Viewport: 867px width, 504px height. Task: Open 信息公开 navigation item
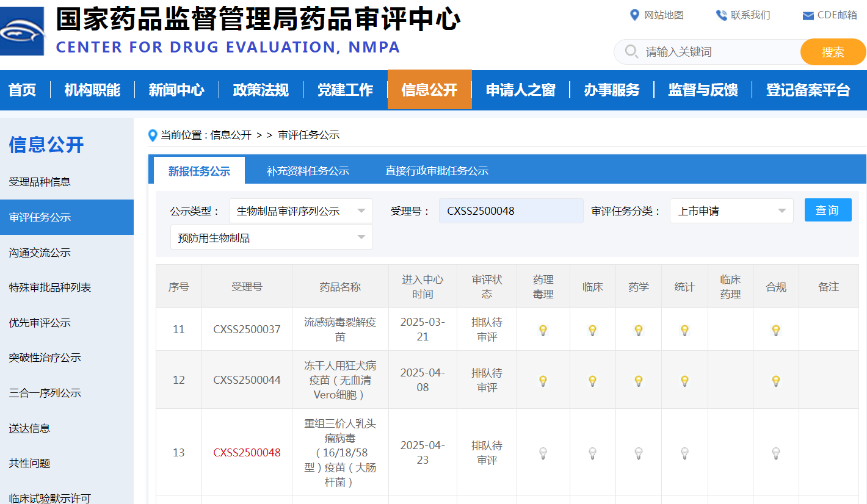coord(429,90)
